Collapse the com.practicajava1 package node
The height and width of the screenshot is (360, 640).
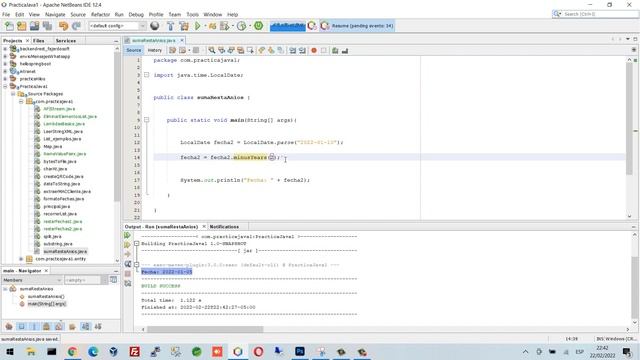tap(21, 101)
